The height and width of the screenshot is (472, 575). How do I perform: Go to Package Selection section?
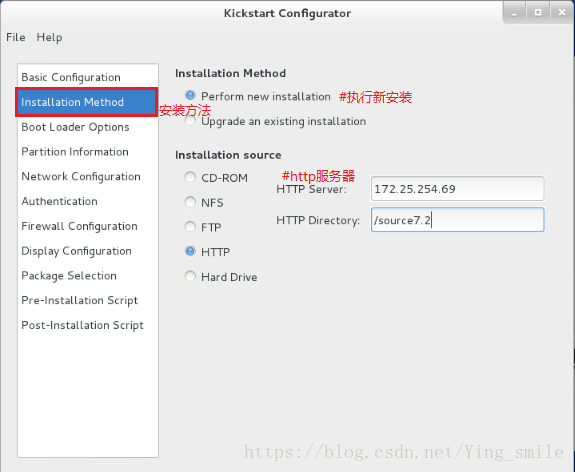88,276
